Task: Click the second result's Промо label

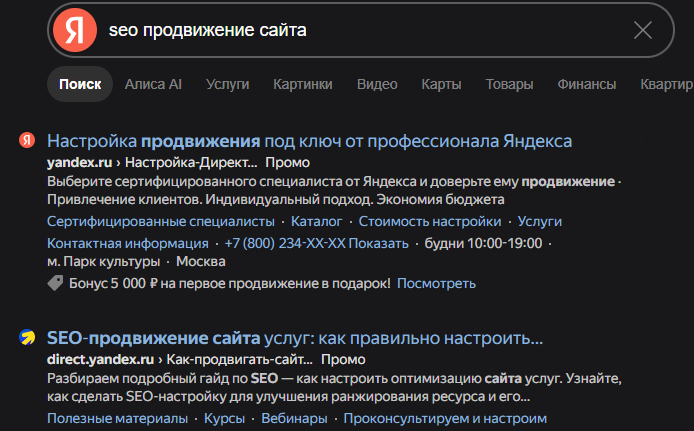Action: click(343, 359)
